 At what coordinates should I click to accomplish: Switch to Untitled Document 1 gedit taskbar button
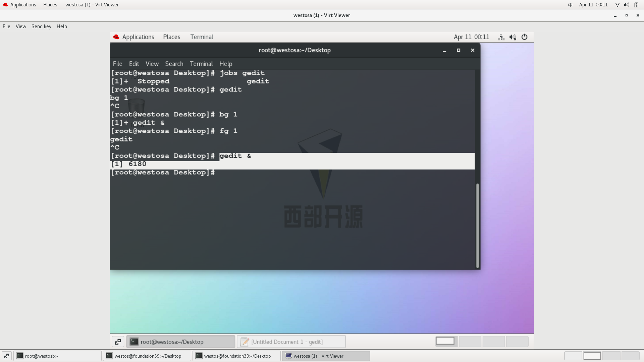291,342
